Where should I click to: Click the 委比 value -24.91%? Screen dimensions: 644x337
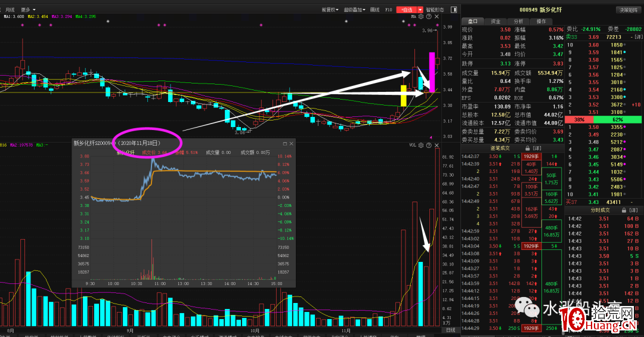591,30
